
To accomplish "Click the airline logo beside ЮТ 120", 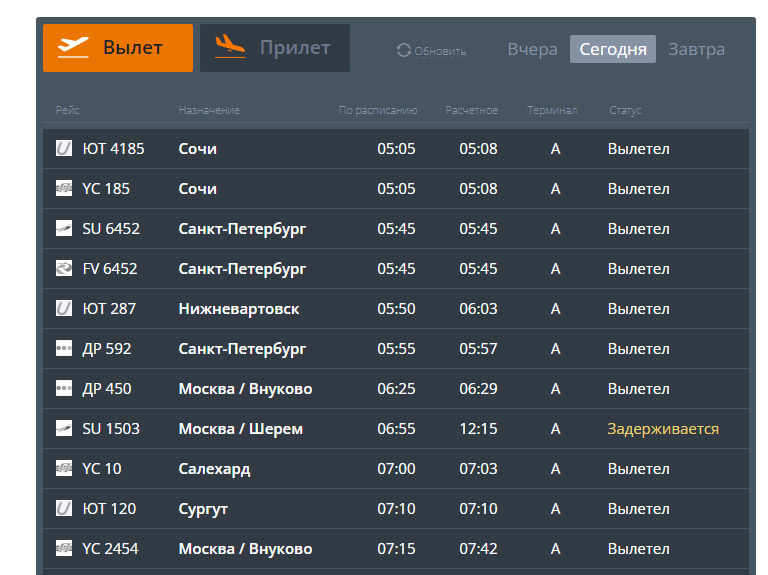I will click(64, 509).
